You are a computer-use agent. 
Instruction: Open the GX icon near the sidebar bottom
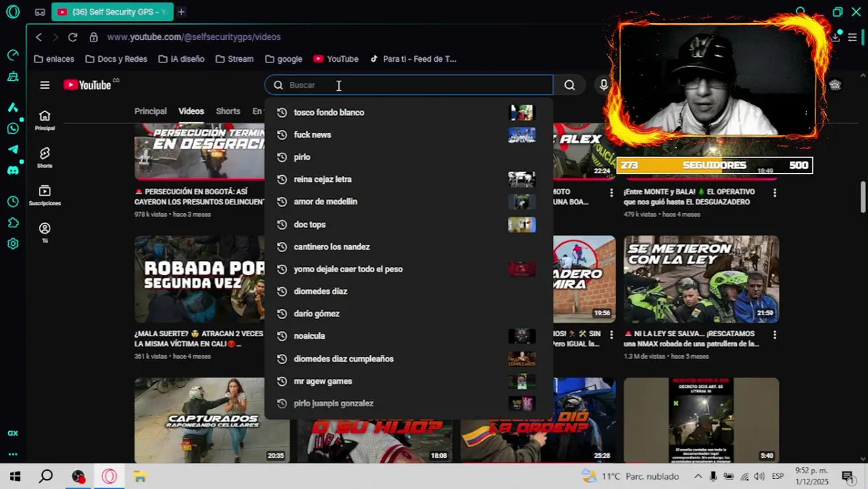click(12, 433)
